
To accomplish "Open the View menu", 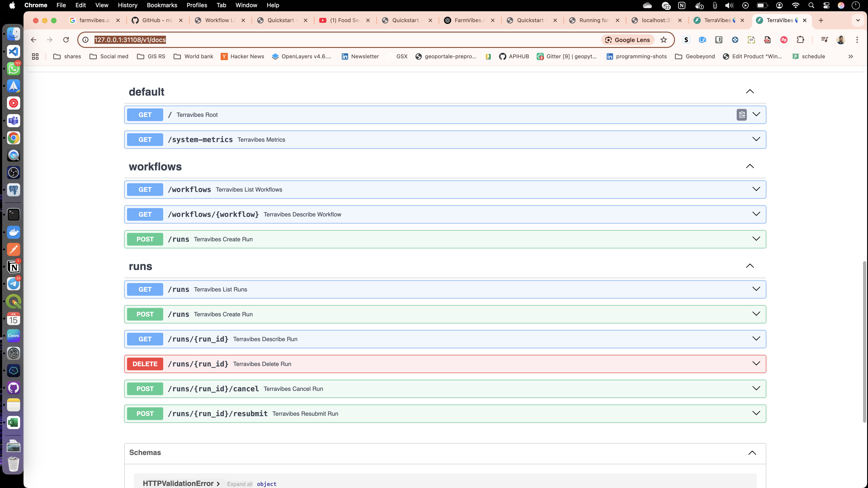I will pyautogui.click(x=102, y=5).
